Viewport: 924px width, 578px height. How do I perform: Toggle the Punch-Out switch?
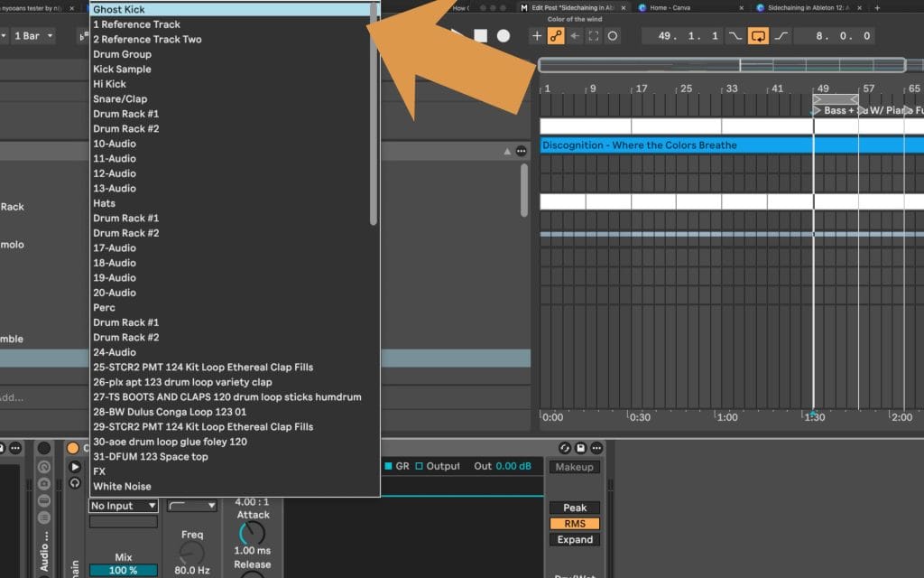[x=781, y=36]
